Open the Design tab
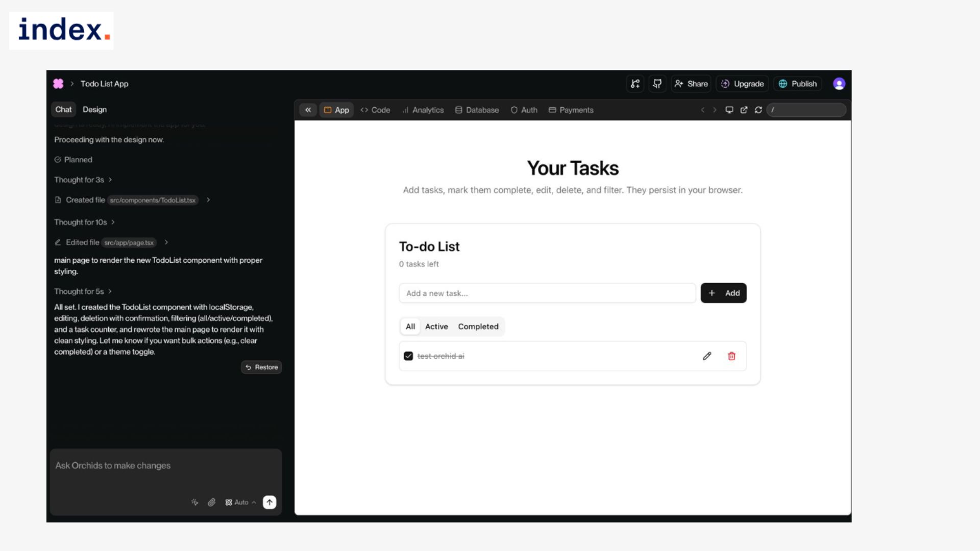Viewport: 980px width, 551px height. 94,109
